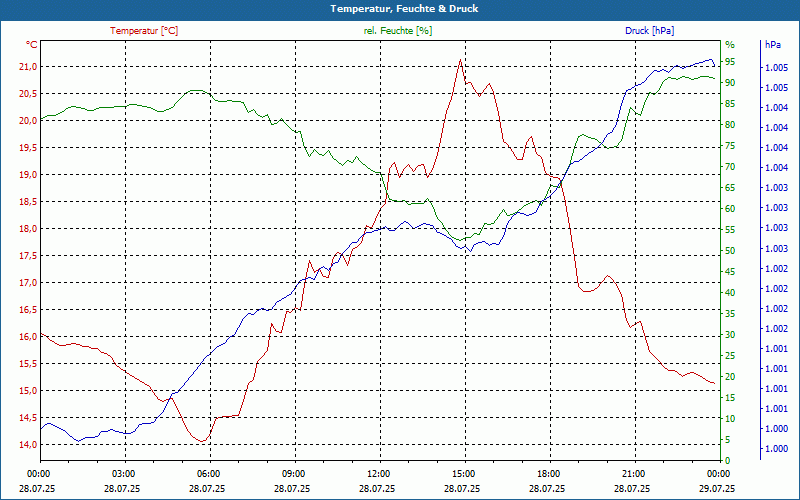Click the '65' humidity axis value
The width and height of the screenshot is (800, 500).
pos(730,188)
